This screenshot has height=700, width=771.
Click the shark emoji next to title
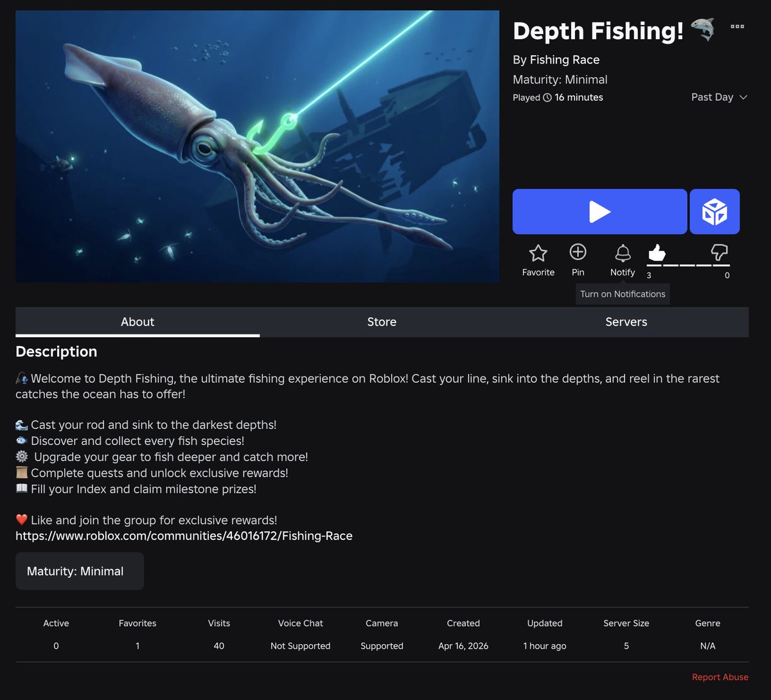(703, 30)
